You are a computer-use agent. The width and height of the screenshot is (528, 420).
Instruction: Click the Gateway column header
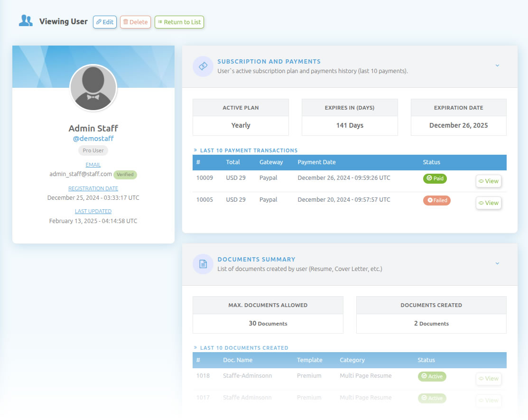click(x=271, y=162)
